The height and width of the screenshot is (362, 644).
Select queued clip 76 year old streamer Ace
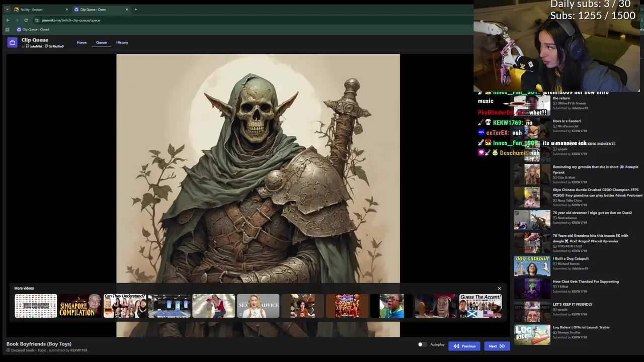pyautogui.click(x=578, y=220)
